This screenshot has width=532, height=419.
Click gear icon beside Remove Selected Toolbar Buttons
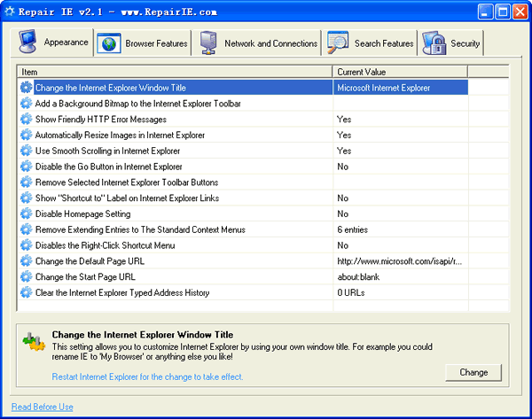click(x=26, y=182)
